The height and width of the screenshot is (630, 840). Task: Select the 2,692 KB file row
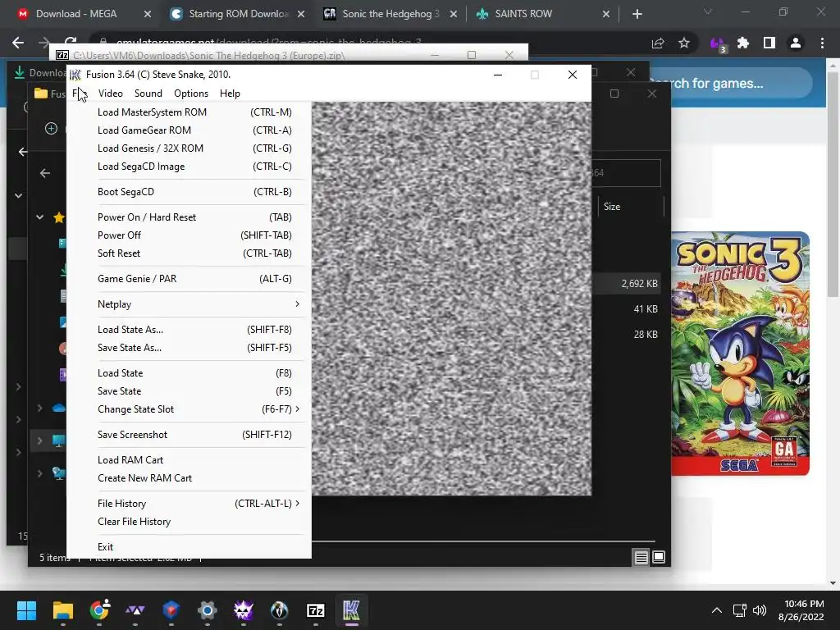tap(627, 283)
